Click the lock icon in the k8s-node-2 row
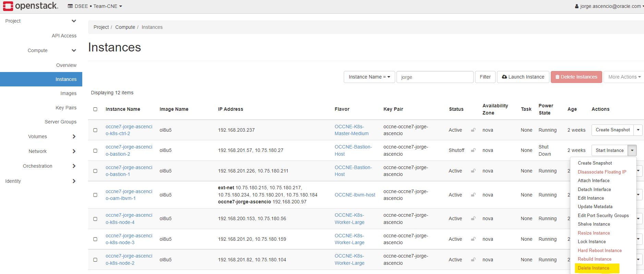This screenshot has width=644, height=274. coord(473,260)
